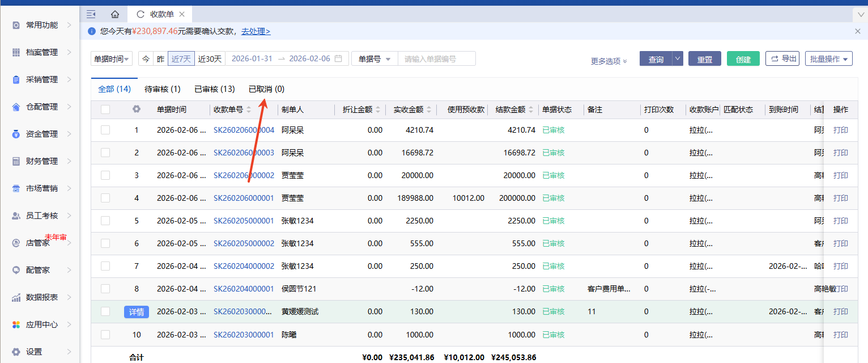Check the checkbox for row 1
Image resolution: width=868 pixels, height=363 pixels.
coord(105,130)
